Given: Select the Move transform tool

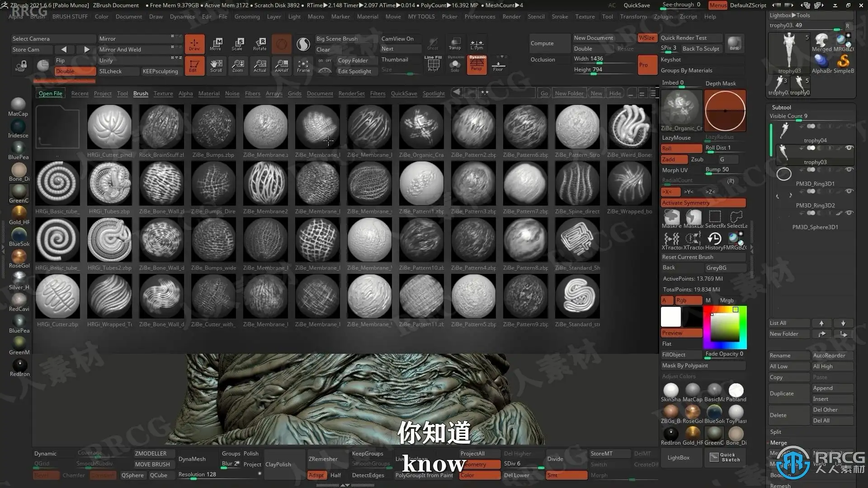Looking at the screenshot, I should coord(216,43).
